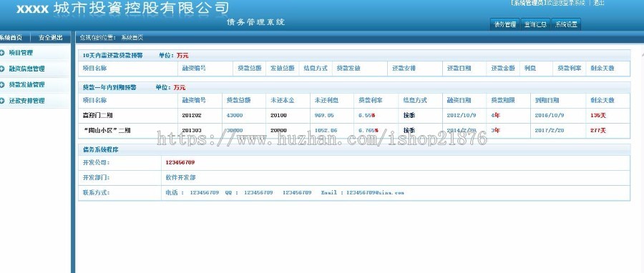This screenshot has height=273, width=644.
Task: Select project name 嘉和门二期
Action: pos(98,116)
